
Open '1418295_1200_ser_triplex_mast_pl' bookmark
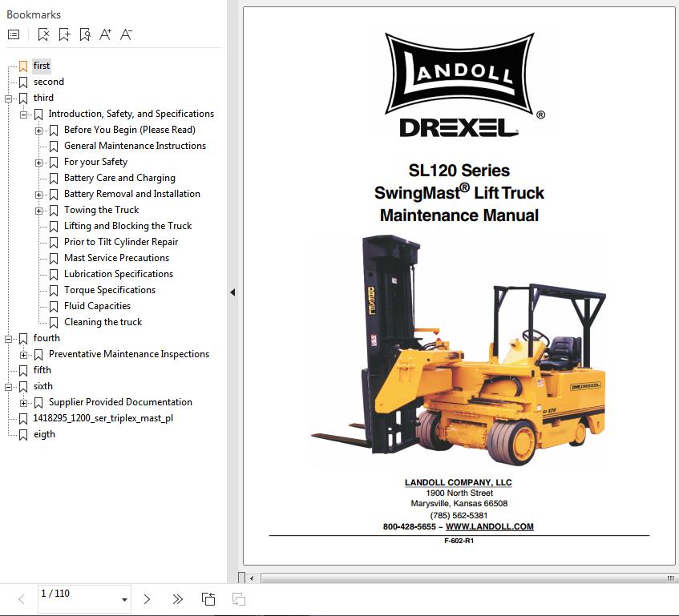coord(103,418)
